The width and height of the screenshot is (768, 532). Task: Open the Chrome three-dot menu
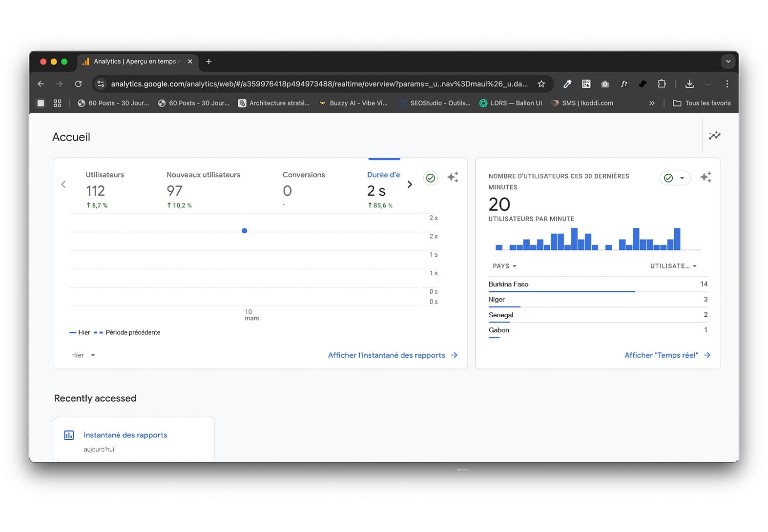pyautogui.click(x=727, y=84)
